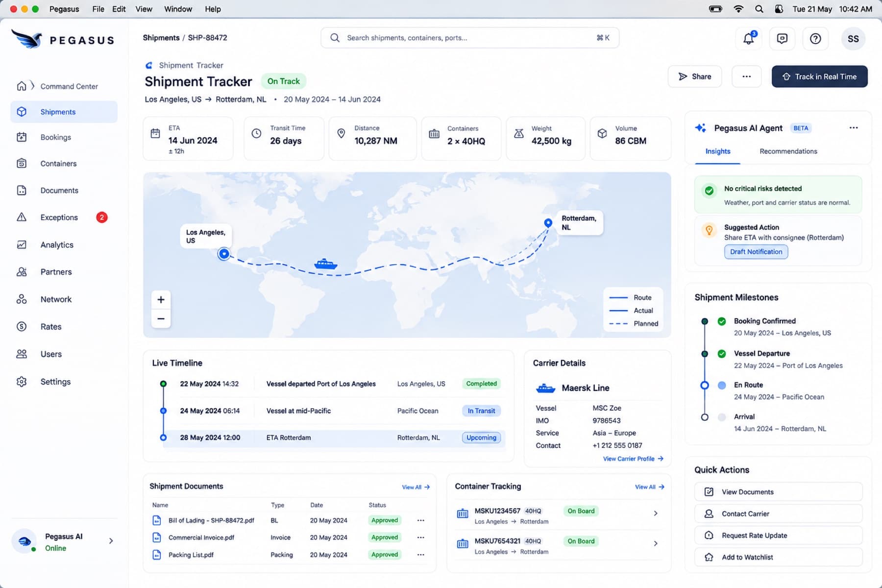The height and width of the screenshot is (588, 882).
Task: Open the Help menu
Action: pos(213,9)
